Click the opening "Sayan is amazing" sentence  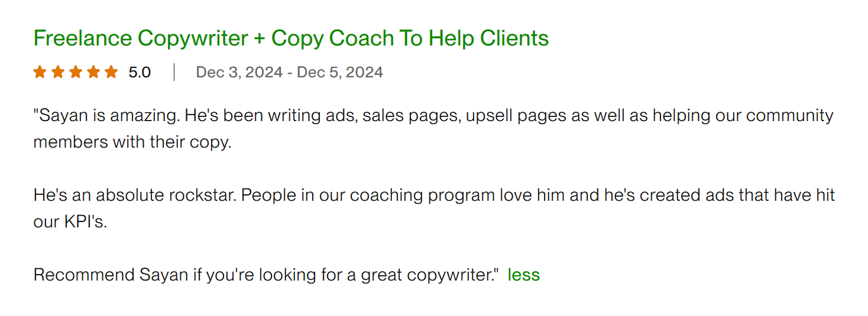pos(106,115)
